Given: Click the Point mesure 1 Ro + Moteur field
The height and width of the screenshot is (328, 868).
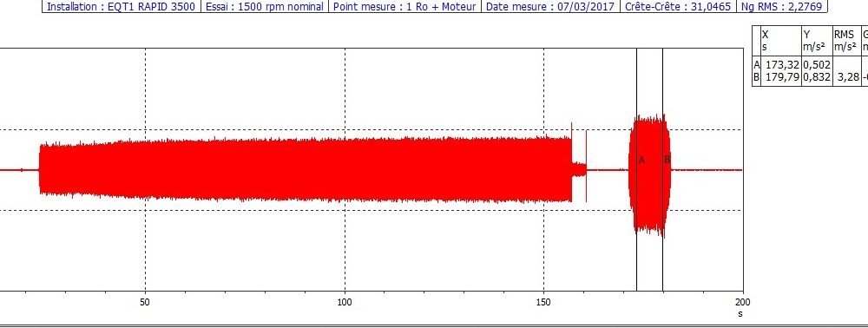Looking at the screenshot, I should [x=404, y=7].
